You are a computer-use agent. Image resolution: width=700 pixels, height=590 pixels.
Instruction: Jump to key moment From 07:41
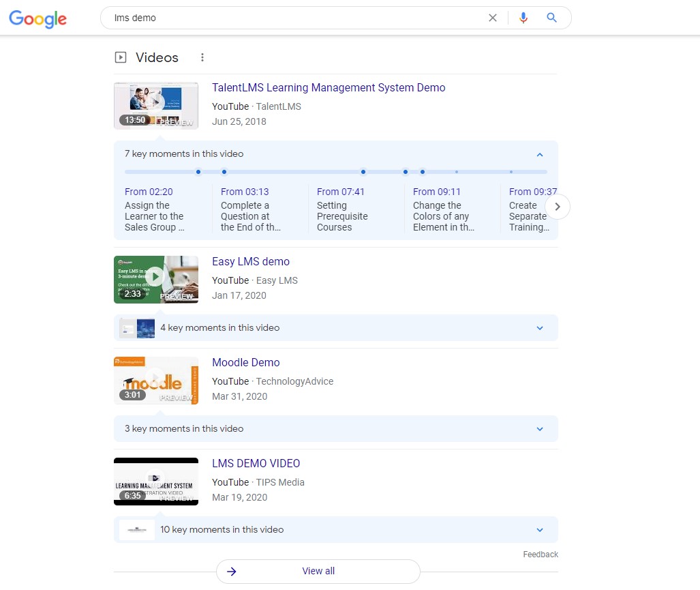point(341,192)
